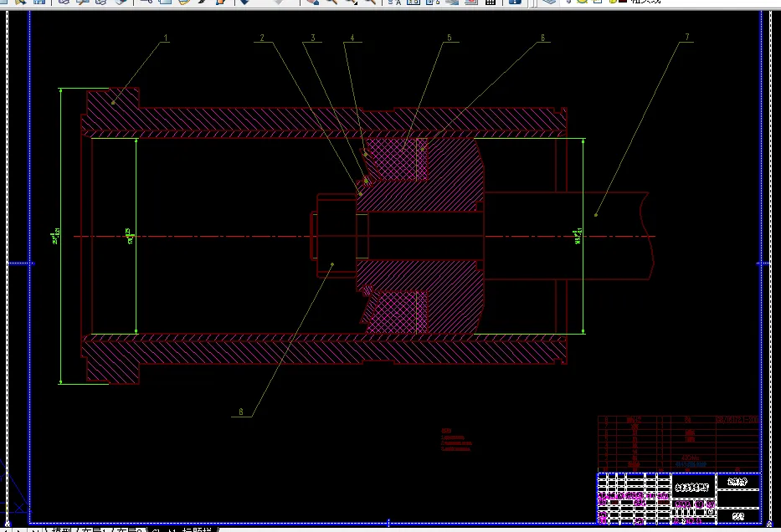Select part callout number 1

click(x=166, y=38)
